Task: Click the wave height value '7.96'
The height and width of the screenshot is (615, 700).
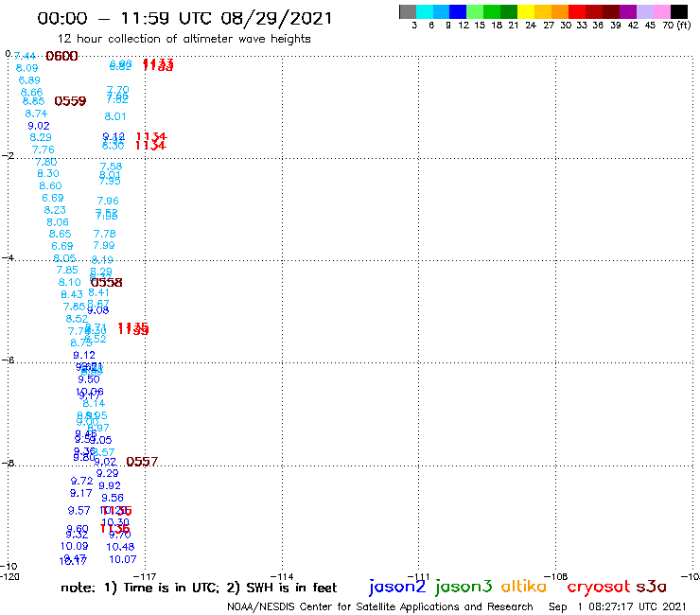Action: [108, 201]
